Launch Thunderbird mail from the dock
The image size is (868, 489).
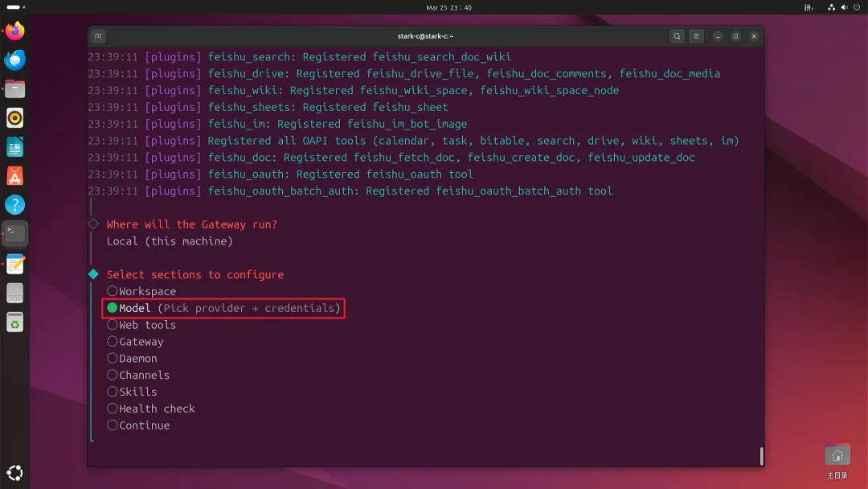(15, 60)
